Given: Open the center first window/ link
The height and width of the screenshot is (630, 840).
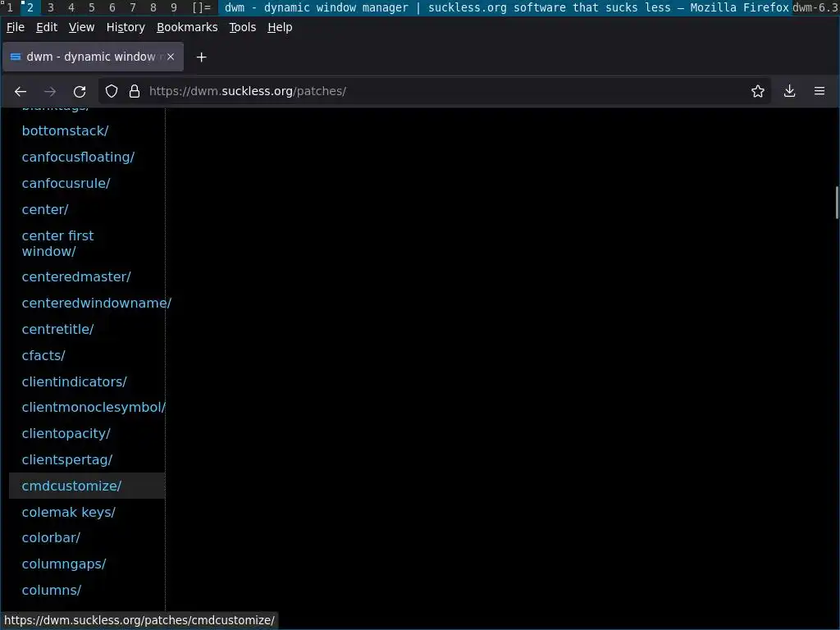Looking at the screenshot, I should 58,243.
